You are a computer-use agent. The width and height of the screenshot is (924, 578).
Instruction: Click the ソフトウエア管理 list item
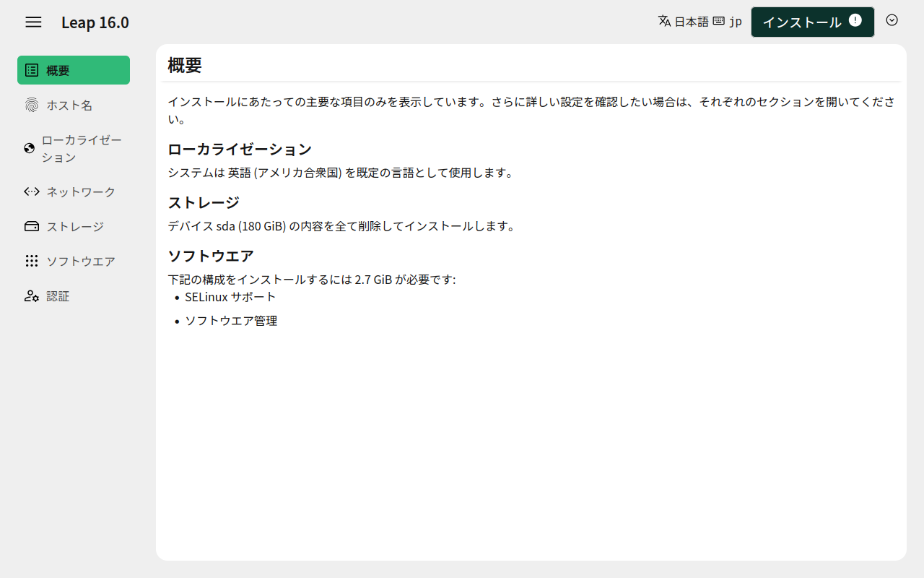[231, 321]
